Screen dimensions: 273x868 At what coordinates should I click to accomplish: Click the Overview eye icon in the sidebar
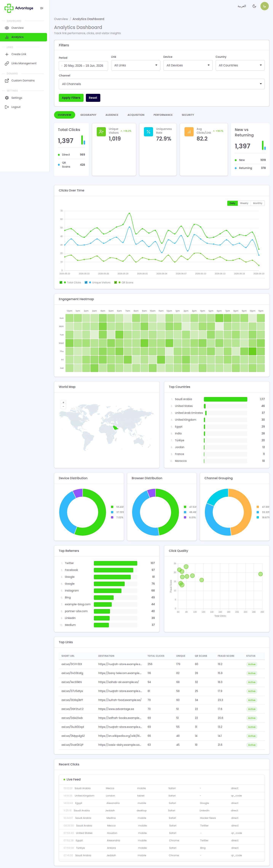pyautogui.click(x=7, y=28)
